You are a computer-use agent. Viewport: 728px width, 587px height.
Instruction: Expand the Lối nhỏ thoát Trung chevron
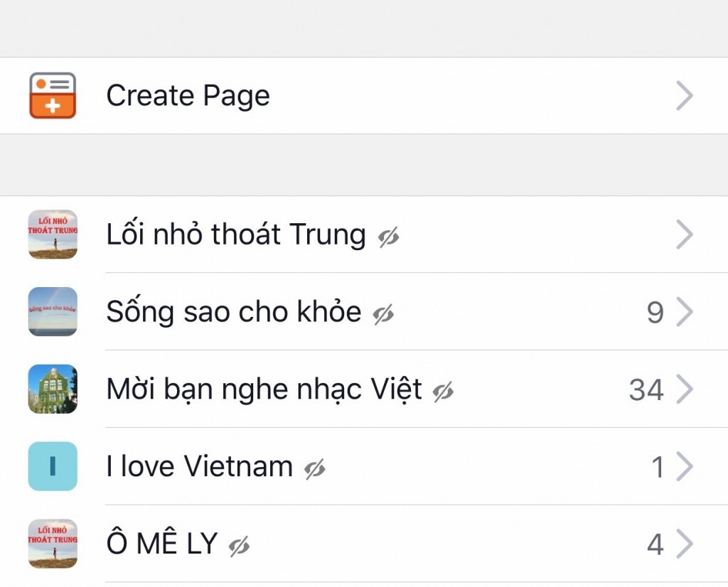(x=684, y=235)
